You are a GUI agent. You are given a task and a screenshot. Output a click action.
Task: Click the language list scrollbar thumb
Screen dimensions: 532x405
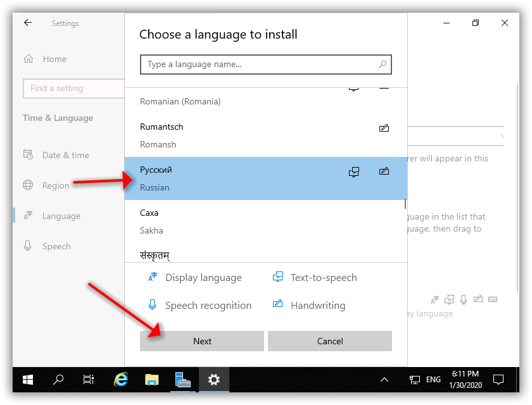click(x=405, y=204)
